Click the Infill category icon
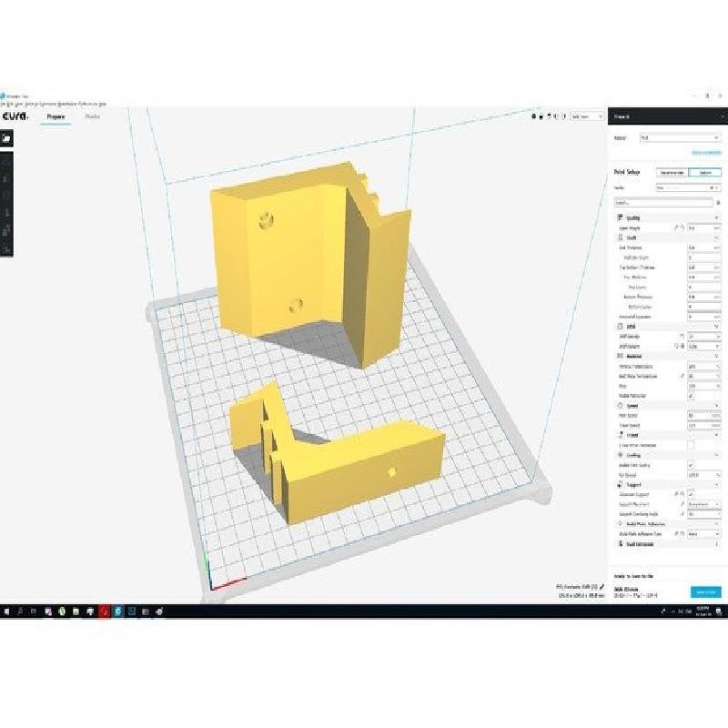This screenshot has height=728, width=728. (x=621, y=327)
